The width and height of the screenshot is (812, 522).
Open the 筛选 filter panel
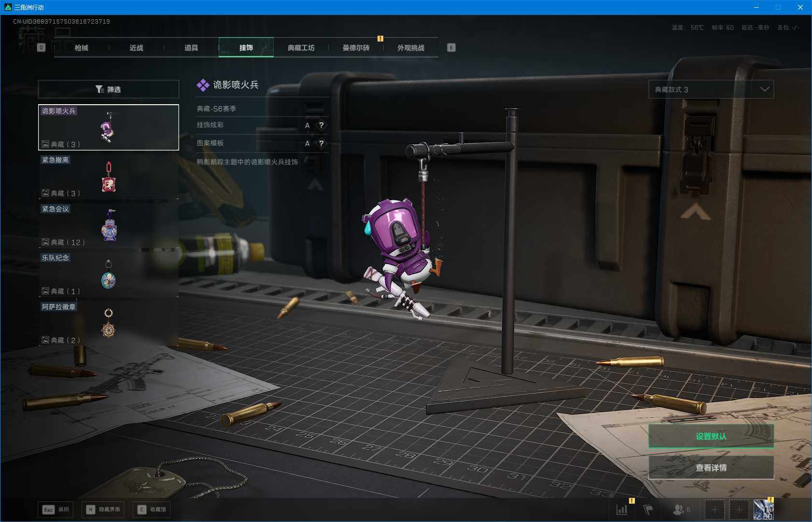click(109, 89)
